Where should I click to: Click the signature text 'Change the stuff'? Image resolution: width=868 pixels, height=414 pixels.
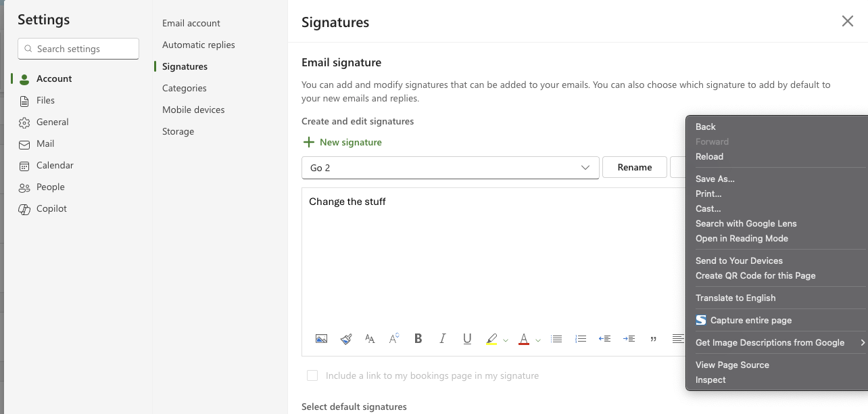coord(347,202)
